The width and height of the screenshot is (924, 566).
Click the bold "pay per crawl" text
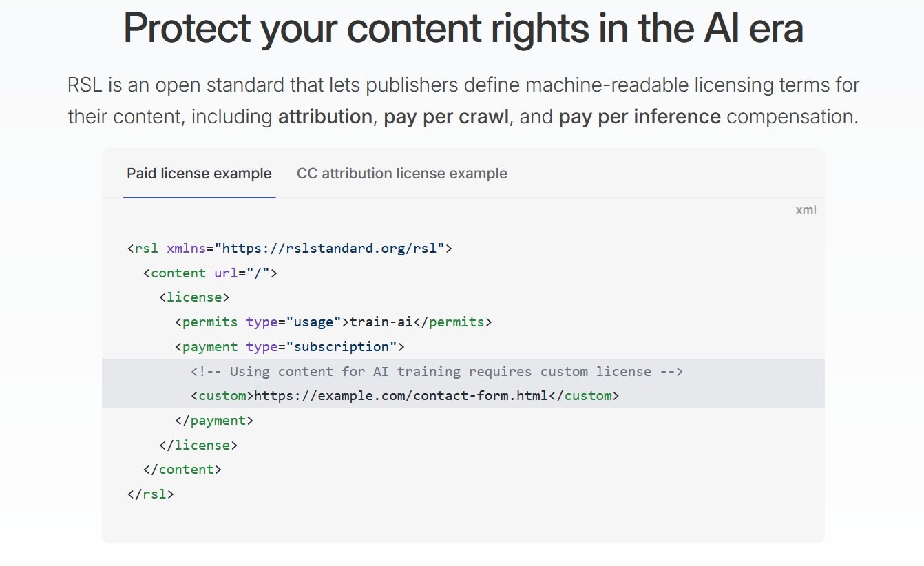point(446,116)
